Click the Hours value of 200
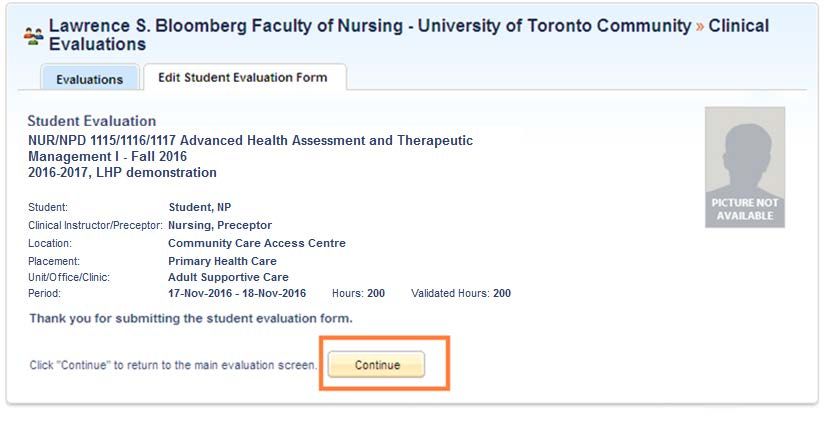 pos(376,293)
